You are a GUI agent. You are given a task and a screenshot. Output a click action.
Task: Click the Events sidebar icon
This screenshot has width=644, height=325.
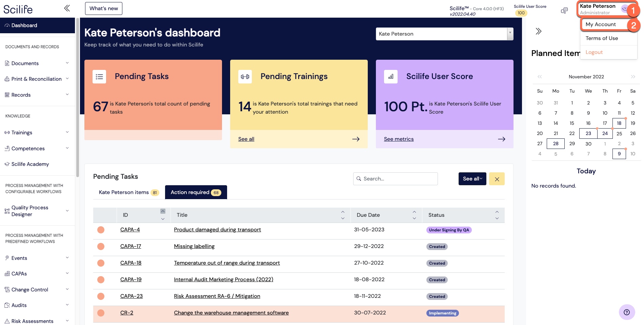click(x=7, y=258)
